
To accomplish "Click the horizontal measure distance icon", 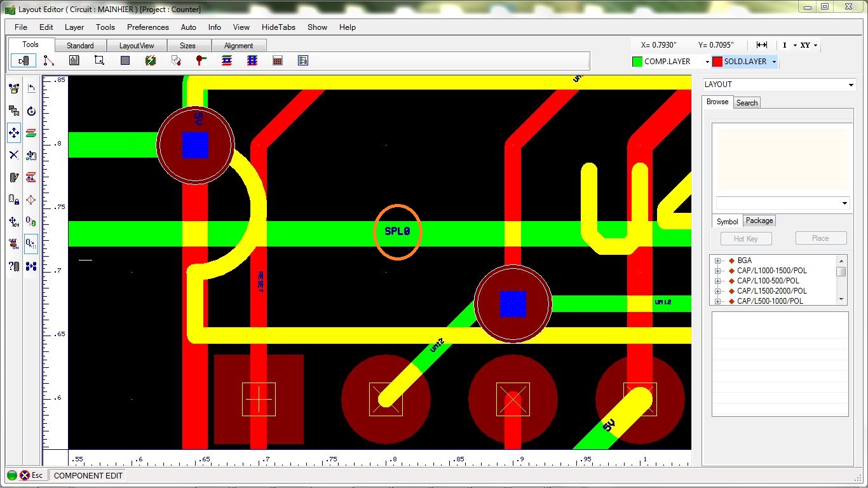I will [762, 45].
